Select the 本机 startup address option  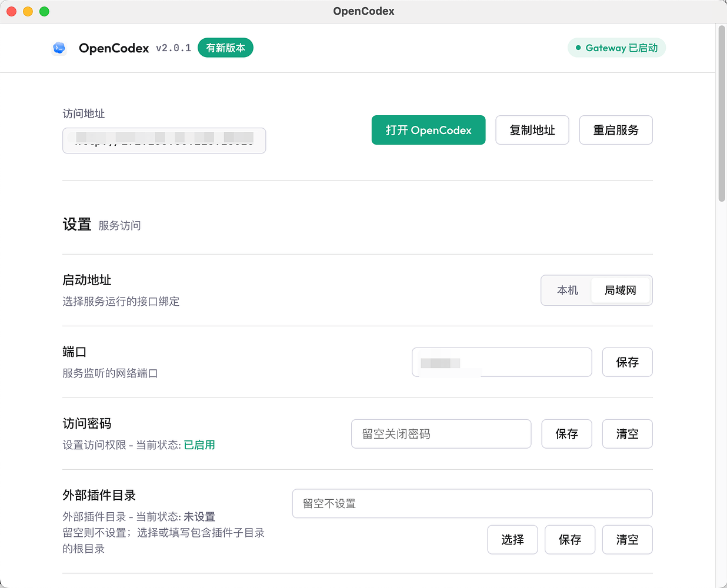pyautogui.click(x=567, y=290)
